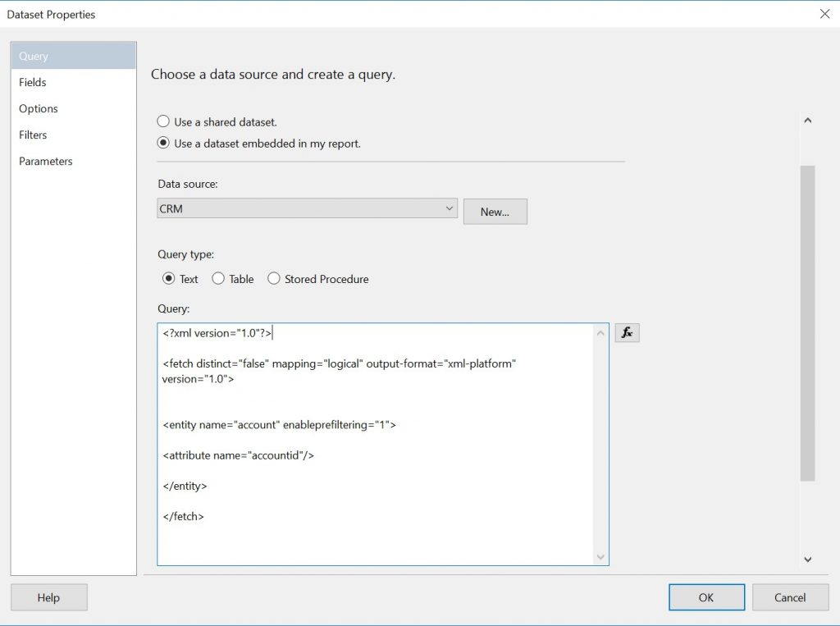
Task: Select 'Use a shared dataset' option
Action: [163, 121]
